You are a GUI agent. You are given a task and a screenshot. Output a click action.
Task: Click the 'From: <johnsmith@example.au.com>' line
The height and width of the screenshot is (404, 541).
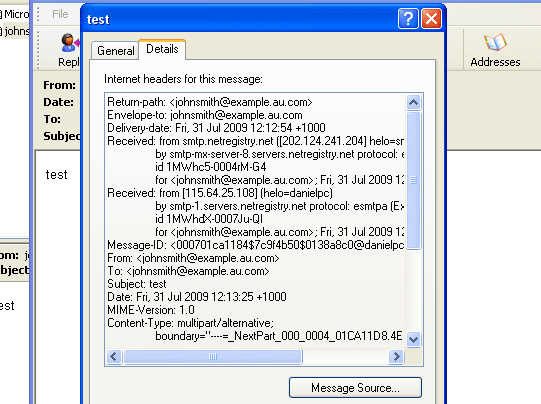[x=193, y=258]
